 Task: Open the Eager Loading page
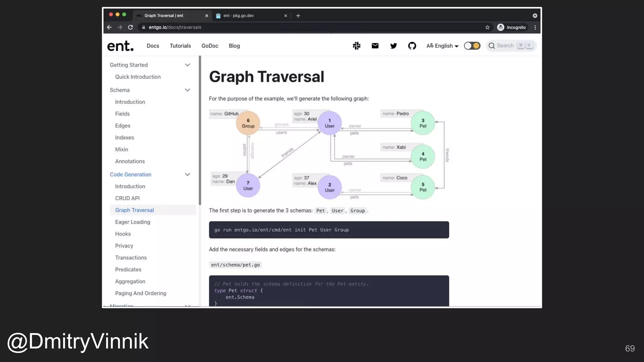tap(132, 222)
